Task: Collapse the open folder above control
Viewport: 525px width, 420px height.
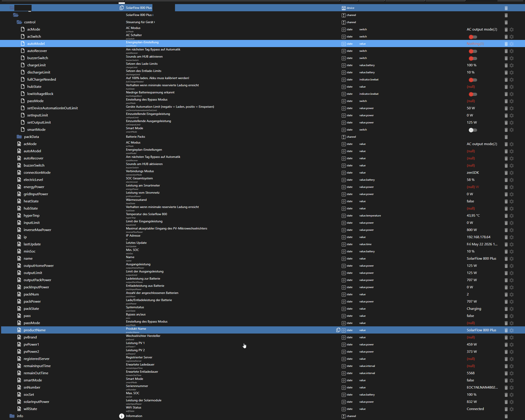Action: click(x=16, y=15)
